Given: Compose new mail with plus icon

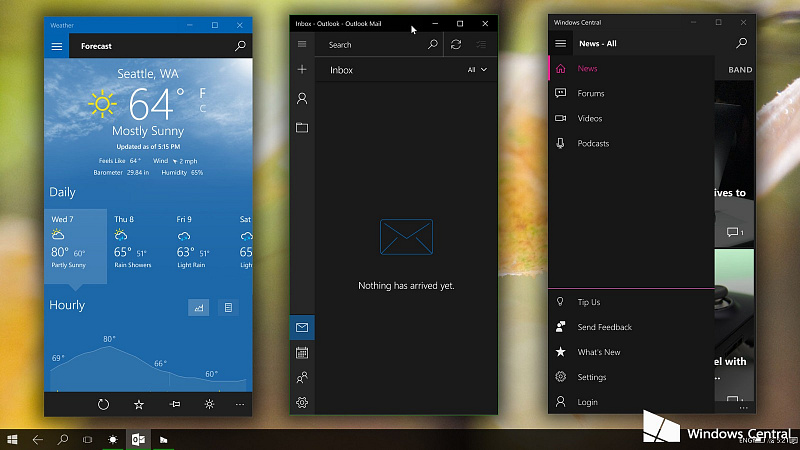Looking at the screenshot, I should (302, 69).
